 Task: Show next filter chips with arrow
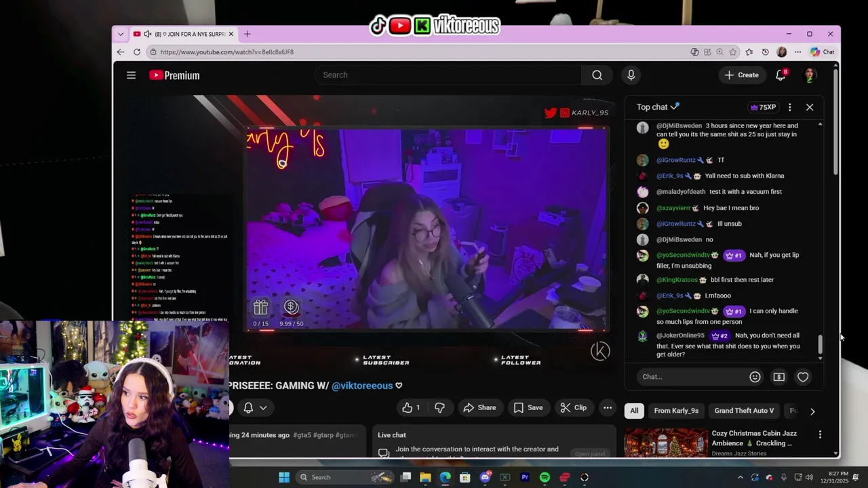click(812, 411)
